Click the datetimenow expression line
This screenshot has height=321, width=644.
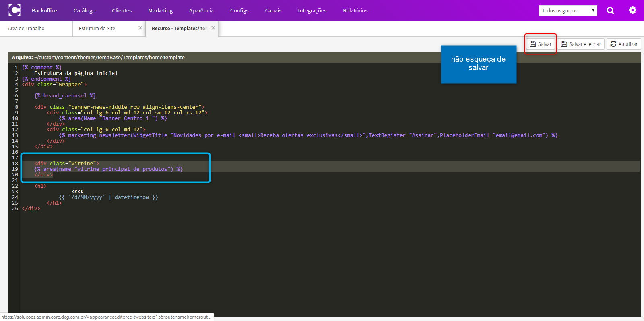tap(109, 197)
